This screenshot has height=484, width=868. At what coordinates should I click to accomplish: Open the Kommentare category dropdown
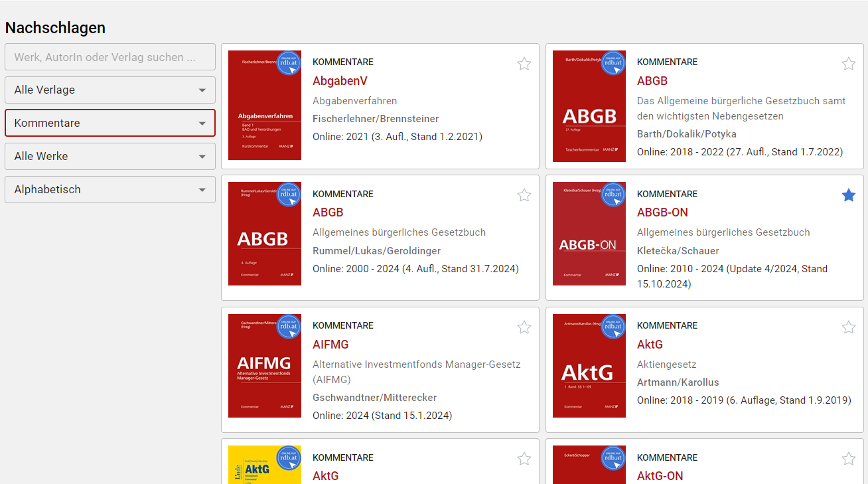click(x=110, y=123)
